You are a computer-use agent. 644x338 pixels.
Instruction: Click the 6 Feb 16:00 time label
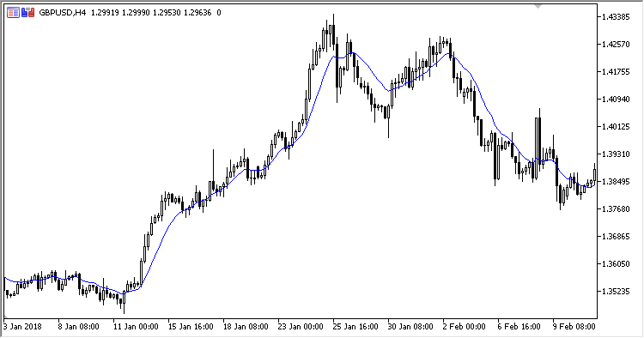(519, 327)
